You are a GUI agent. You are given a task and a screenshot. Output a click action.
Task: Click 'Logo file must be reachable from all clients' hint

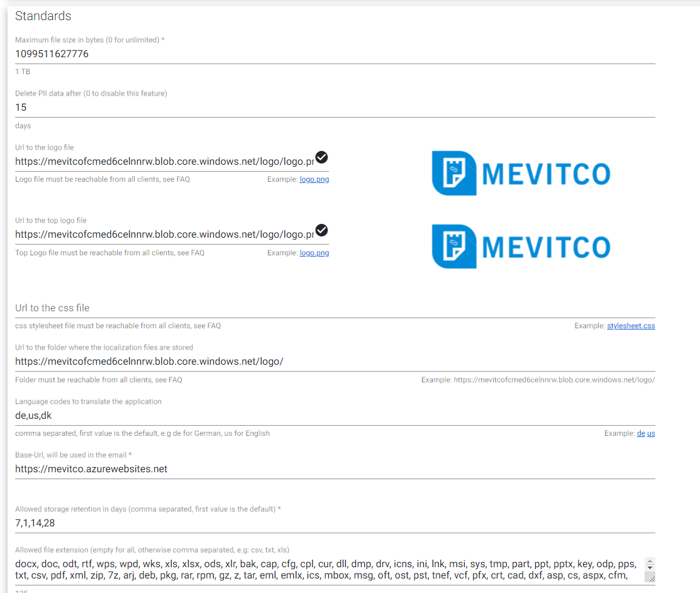pyautogui.click(x=103, y=179)
